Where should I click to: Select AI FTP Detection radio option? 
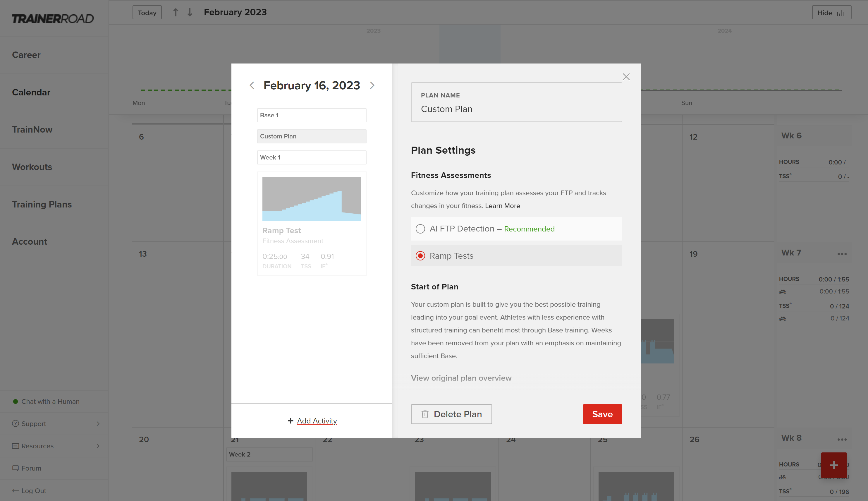(x=420, y=229)
